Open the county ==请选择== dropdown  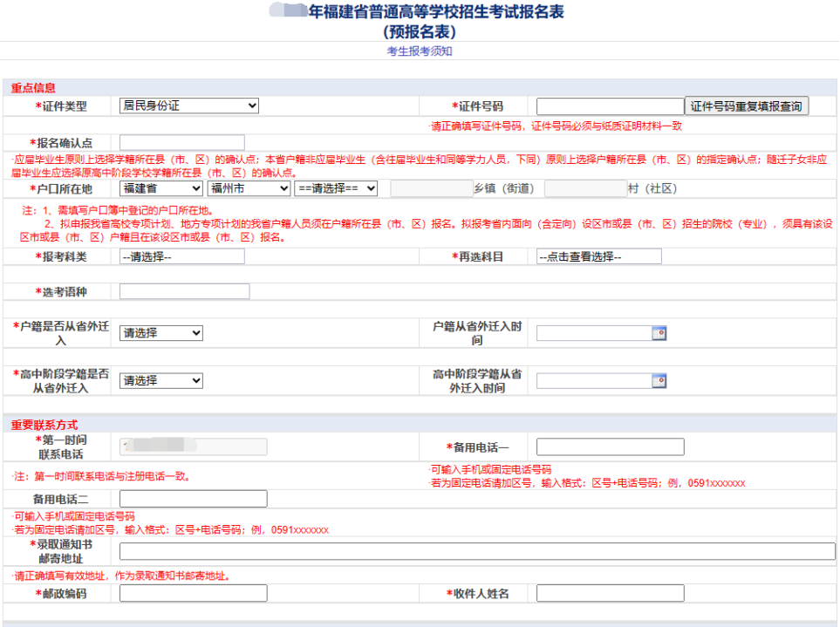point(336,188)
